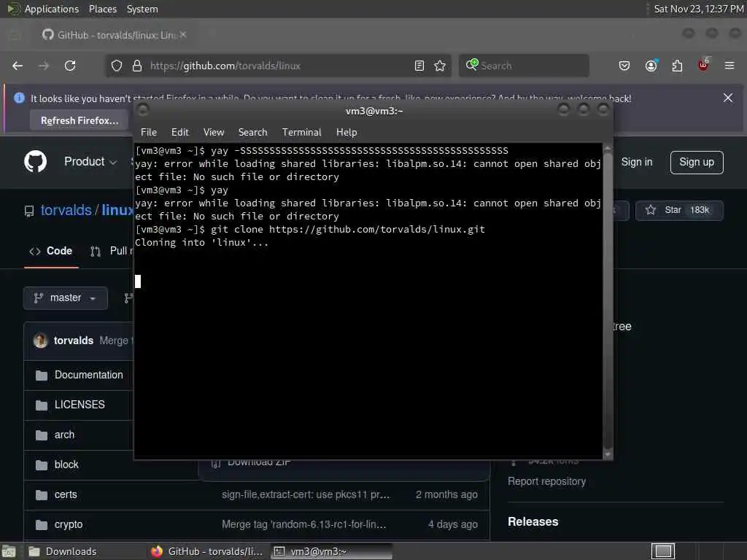Screen dimensions: 747x560
Task: Click the Firefox Search box
Action: 524,66
